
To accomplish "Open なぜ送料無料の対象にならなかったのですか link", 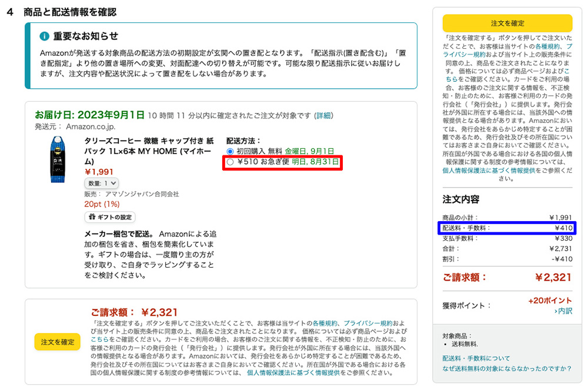I will tap(507, 369).
